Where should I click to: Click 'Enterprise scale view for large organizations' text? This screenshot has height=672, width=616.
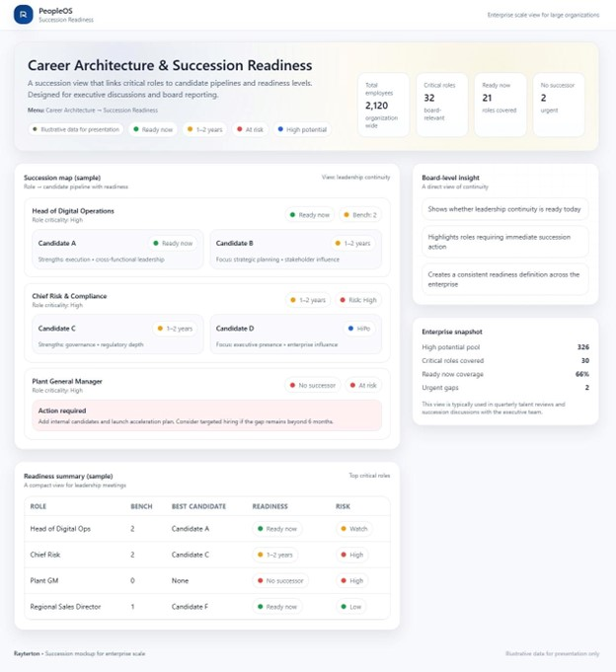point(543,15)
